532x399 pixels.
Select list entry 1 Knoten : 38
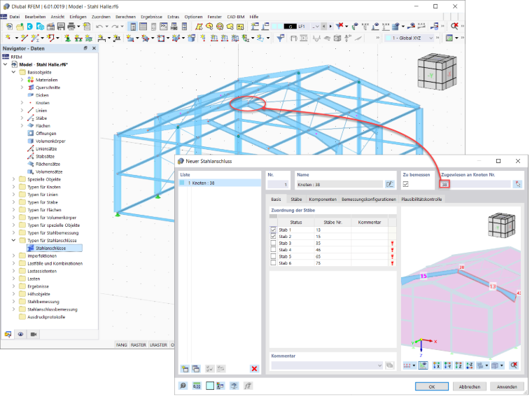220,183
